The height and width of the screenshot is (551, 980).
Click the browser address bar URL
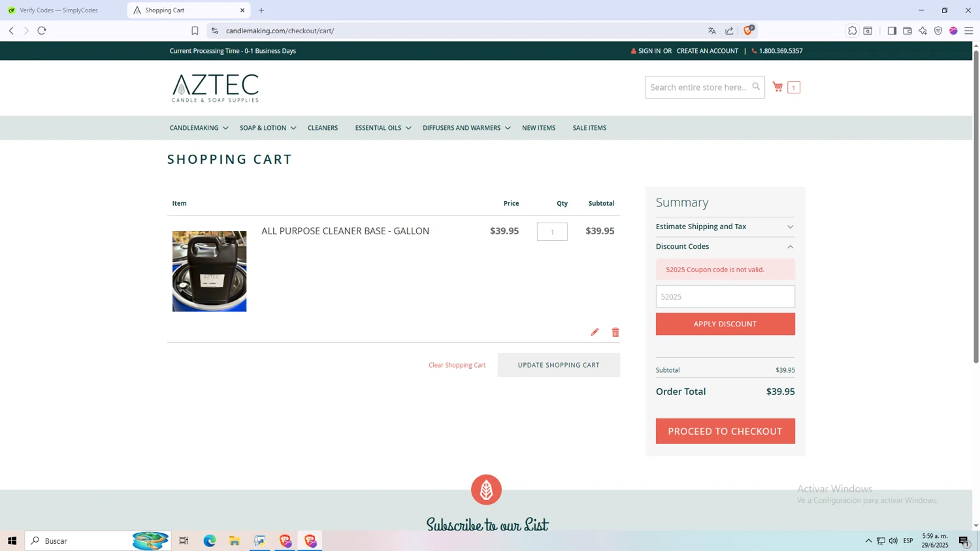tap(280, 31)
